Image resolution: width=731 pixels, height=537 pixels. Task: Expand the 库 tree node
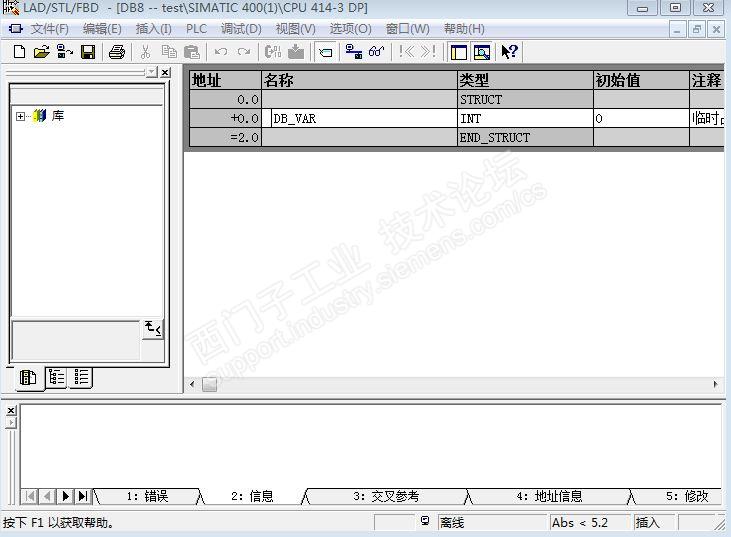[20, 116]
